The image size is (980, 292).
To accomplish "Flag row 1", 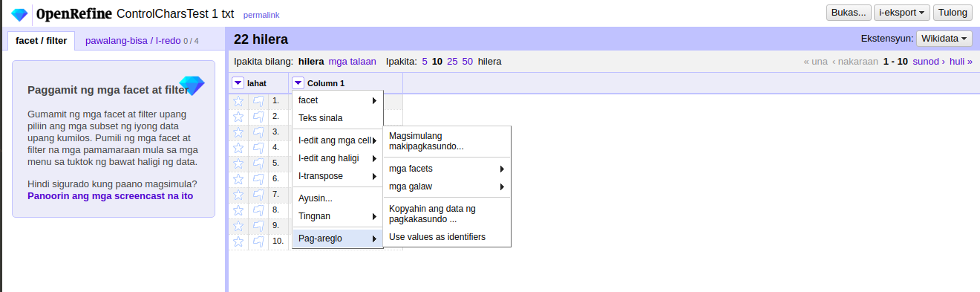I will tap(258, 101).
